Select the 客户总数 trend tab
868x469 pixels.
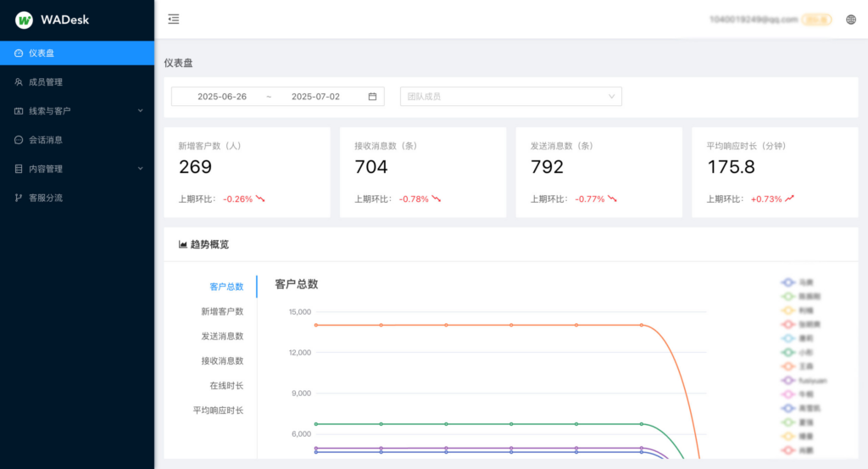226,287
